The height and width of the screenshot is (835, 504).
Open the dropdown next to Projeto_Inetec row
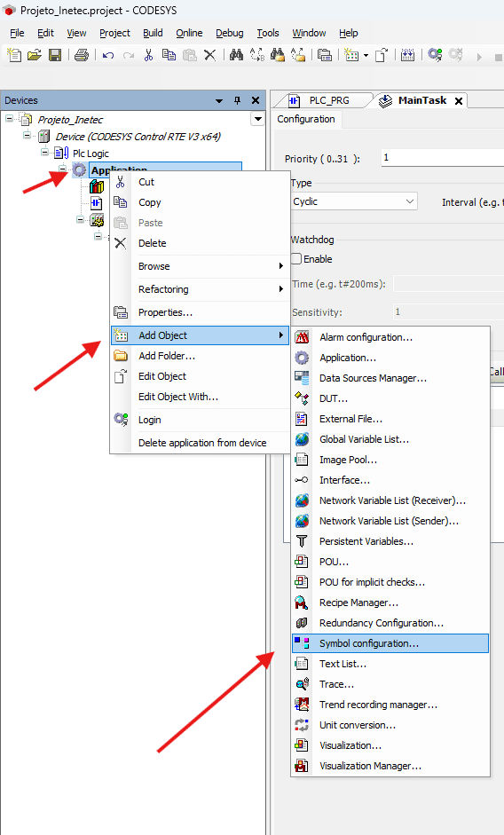[258, 119]
